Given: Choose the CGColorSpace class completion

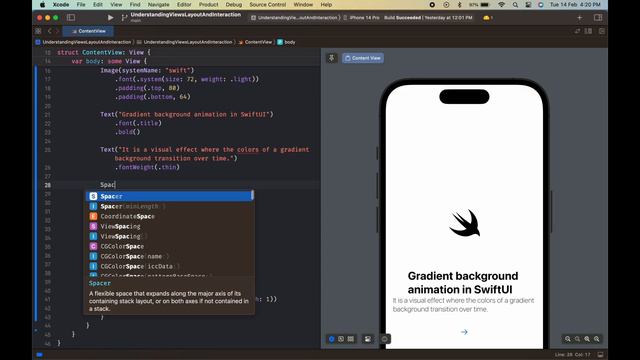Looking at the screenshot, I should tap(170, 246).
